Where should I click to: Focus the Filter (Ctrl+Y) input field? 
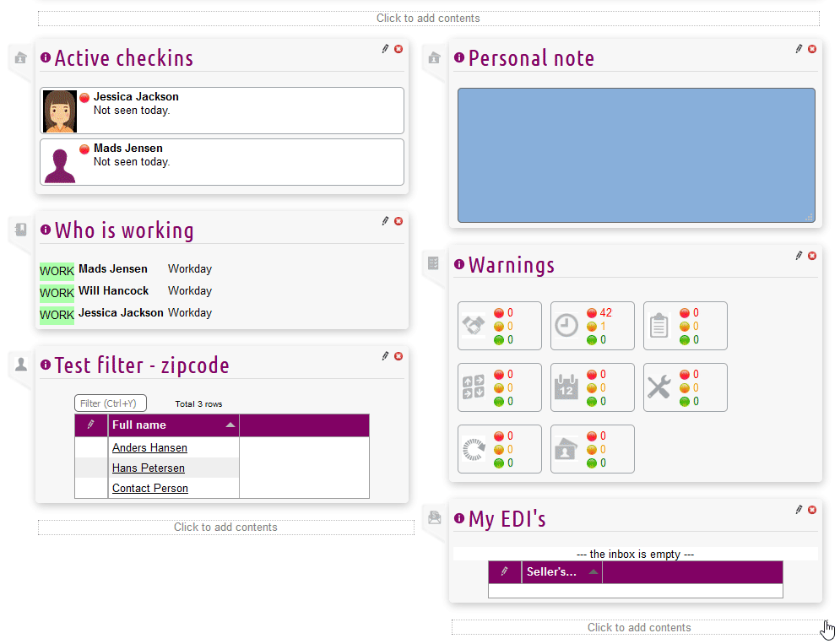(x=111, y=403)
